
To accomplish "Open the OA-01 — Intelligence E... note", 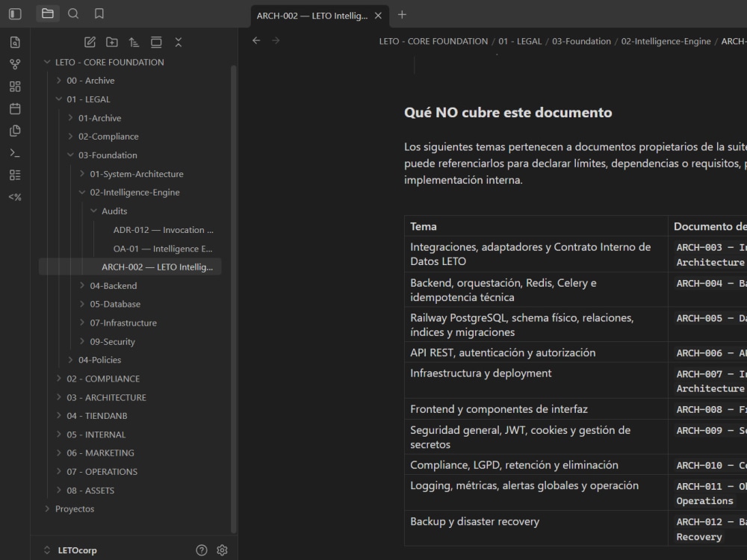I will pos(163,249).
